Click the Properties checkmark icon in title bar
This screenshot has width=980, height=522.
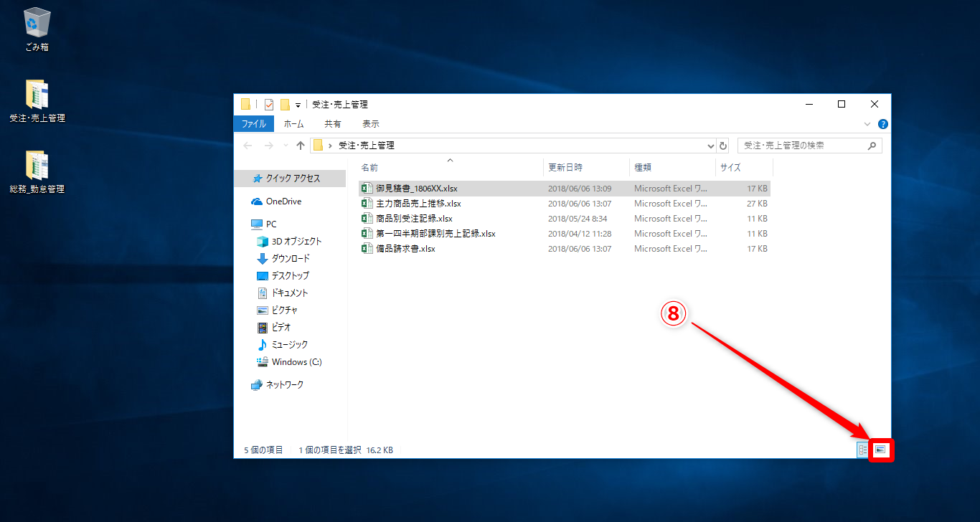pyautogui.click(x=269, y=104)
